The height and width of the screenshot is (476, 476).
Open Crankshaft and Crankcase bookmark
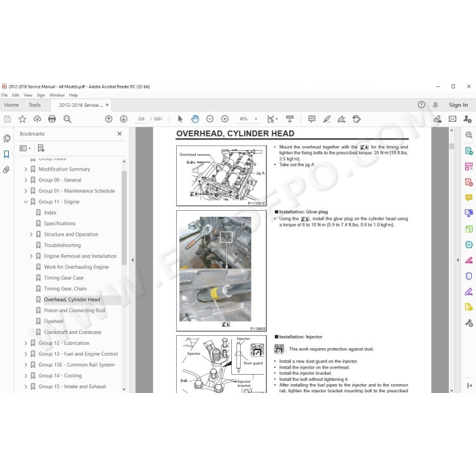[73, 332]
